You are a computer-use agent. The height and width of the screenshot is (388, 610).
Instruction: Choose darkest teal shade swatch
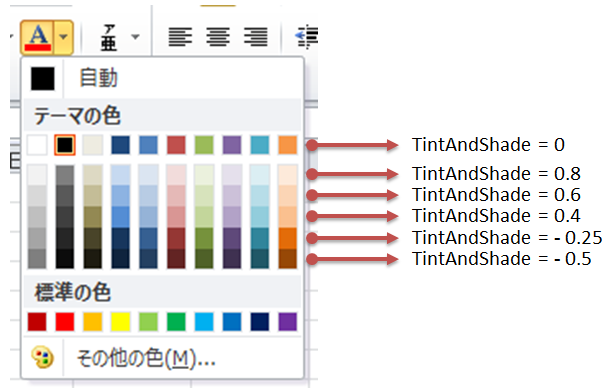[x=260, y=258]
